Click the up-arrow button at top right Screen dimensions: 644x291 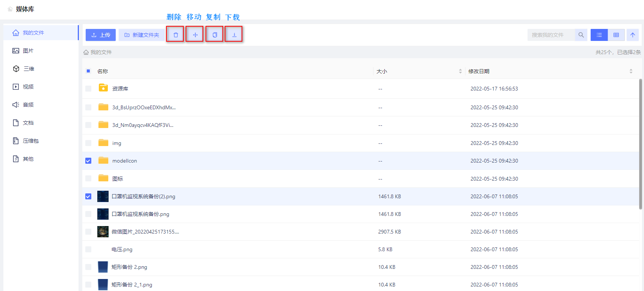(x=633, y=35)
